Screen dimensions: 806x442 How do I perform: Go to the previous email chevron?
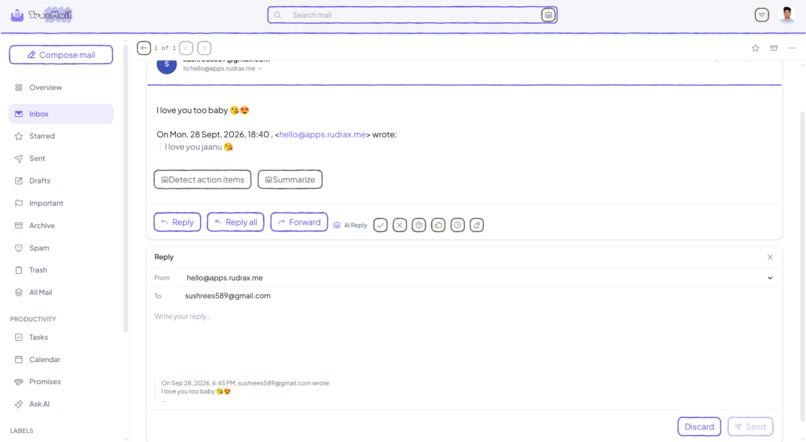tap(186, 48)
